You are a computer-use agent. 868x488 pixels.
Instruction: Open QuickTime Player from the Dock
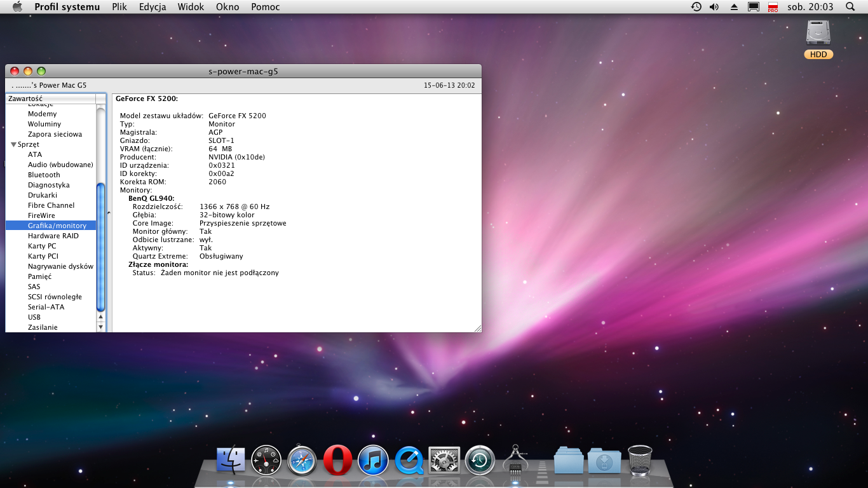point(409,461)
